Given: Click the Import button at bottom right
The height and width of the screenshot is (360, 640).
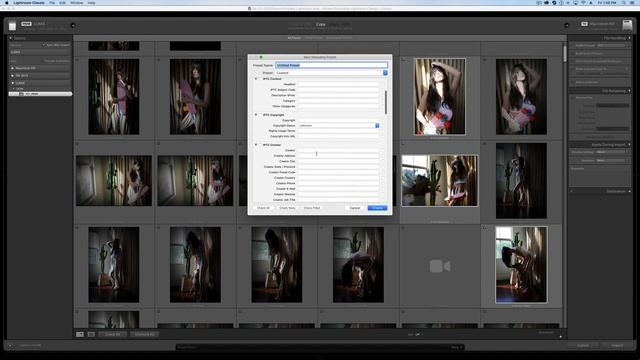Looking at the screenshot, I should [617, 346].
